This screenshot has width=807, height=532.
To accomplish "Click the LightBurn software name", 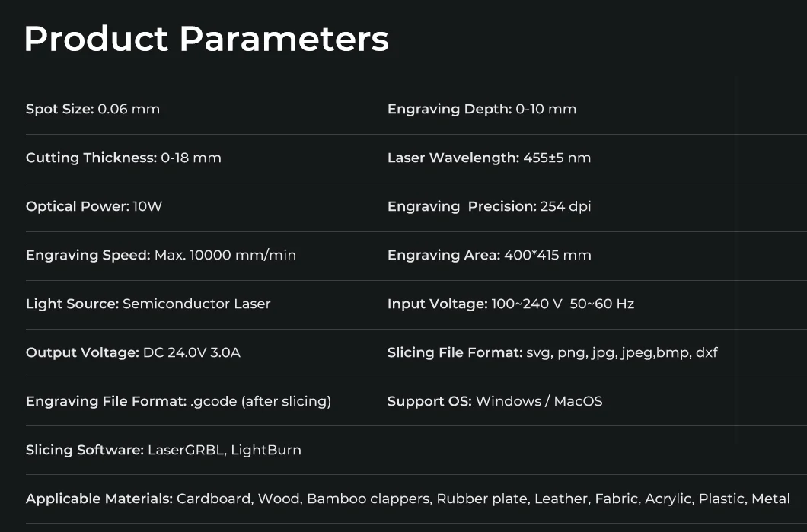I will coord(266,450).
